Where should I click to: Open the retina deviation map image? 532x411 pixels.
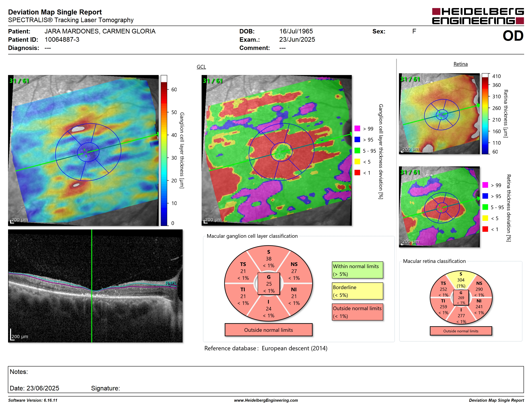(439, 207)
